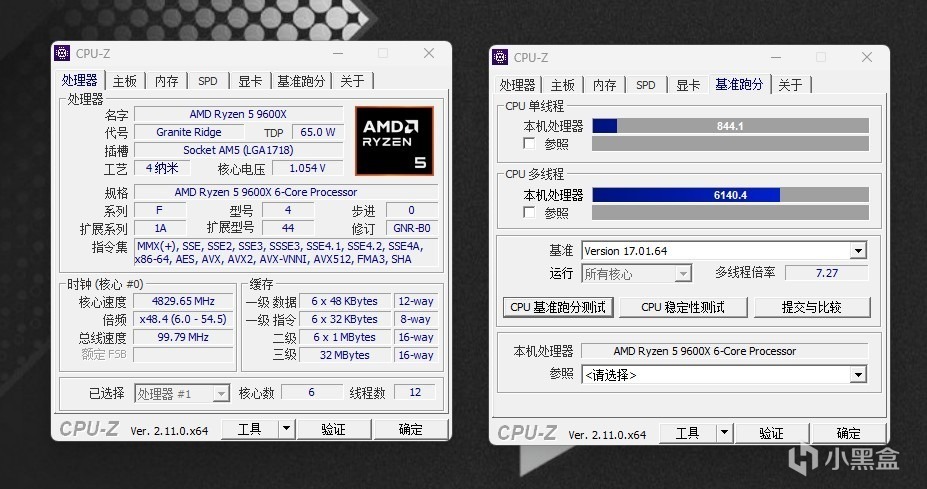The image size is (927, 489).
Task: Switch to 主板 tab in left window
Action: tap(125, 81)
